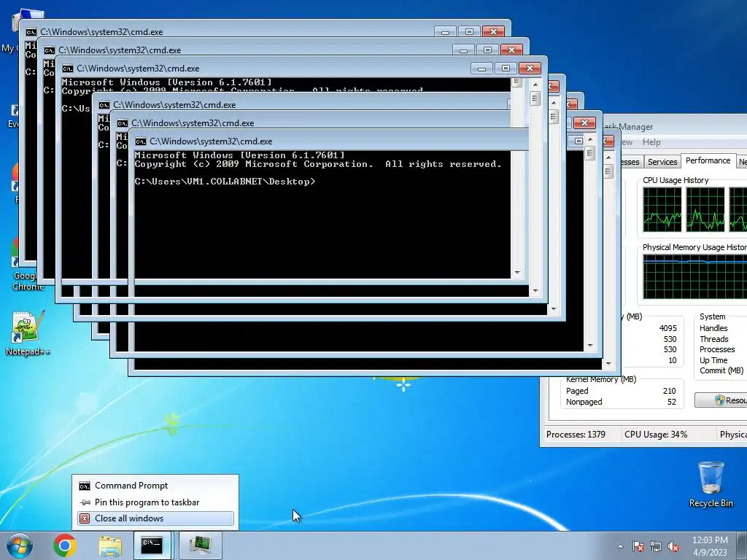Click the Nonpaged kernel memory value 52
The height and width of the screenshot is (560, 747).
pyautogui.click(x=671, y=402)
